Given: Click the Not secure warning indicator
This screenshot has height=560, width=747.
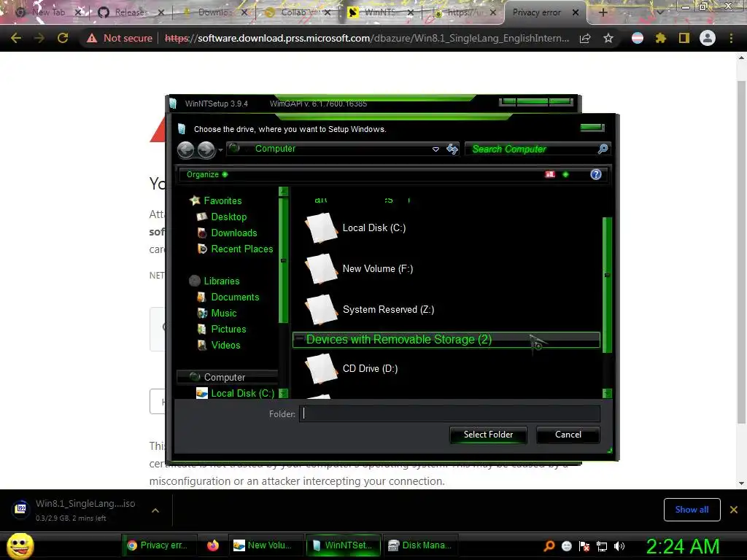Looking at the screenshot, I should tap(120, 38).
